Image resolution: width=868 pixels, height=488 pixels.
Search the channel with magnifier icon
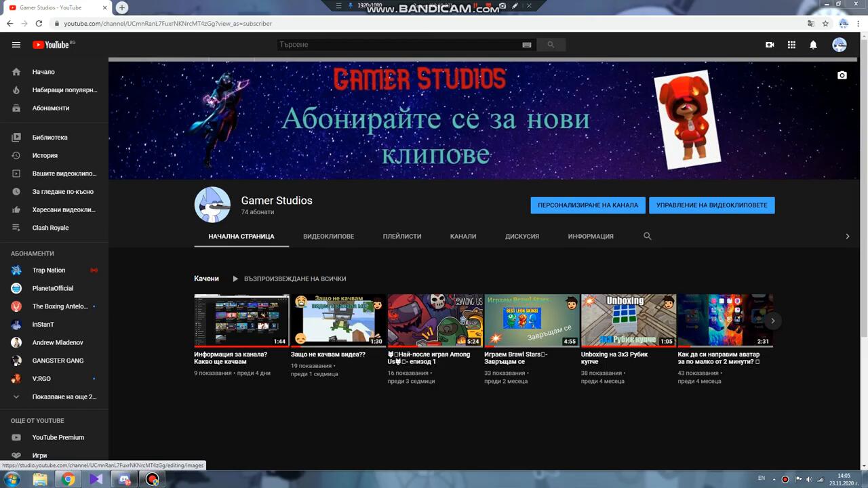pyautogui.click(x=647, y=236)
